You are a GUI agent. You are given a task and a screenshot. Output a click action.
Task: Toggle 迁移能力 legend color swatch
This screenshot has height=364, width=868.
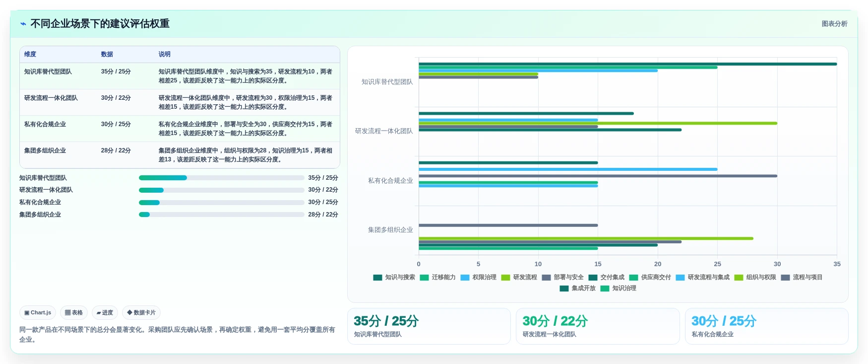point(424,278)
